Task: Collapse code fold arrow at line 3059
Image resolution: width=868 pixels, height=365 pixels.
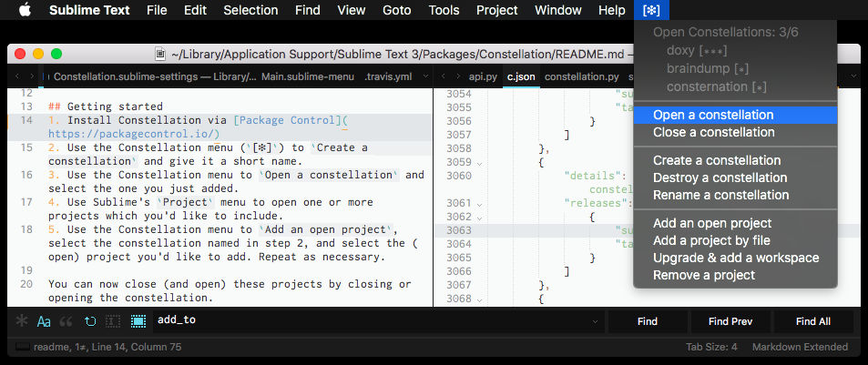Action: [x=479, y=163]
